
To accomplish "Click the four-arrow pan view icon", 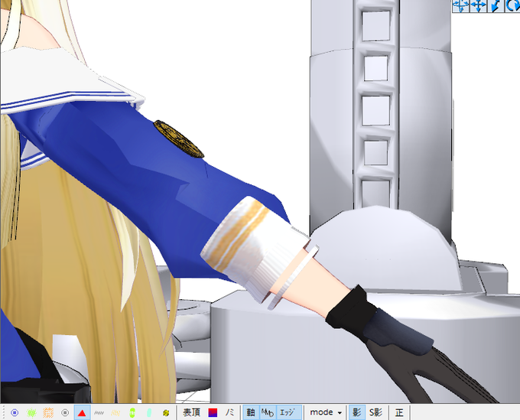I will pyautogui.click(x=478, y=5).
